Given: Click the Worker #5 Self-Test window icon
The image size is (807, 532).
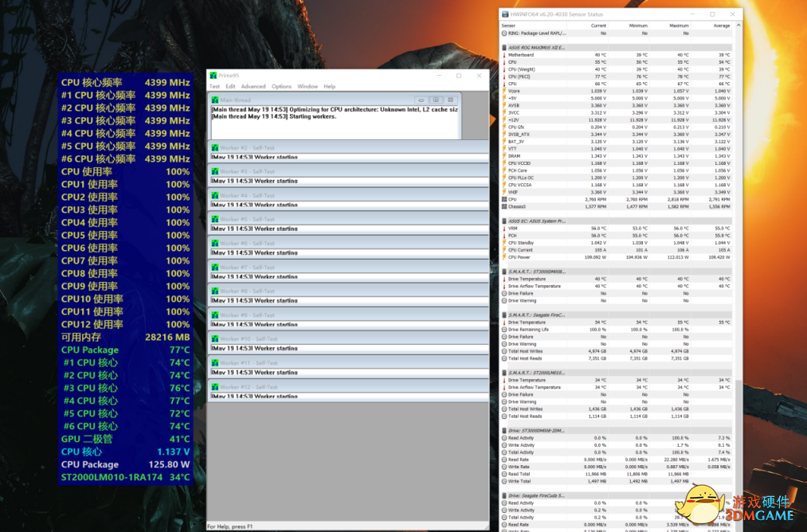Looking at the screenshot, I should pyautogui.click(x=215, y=219).
